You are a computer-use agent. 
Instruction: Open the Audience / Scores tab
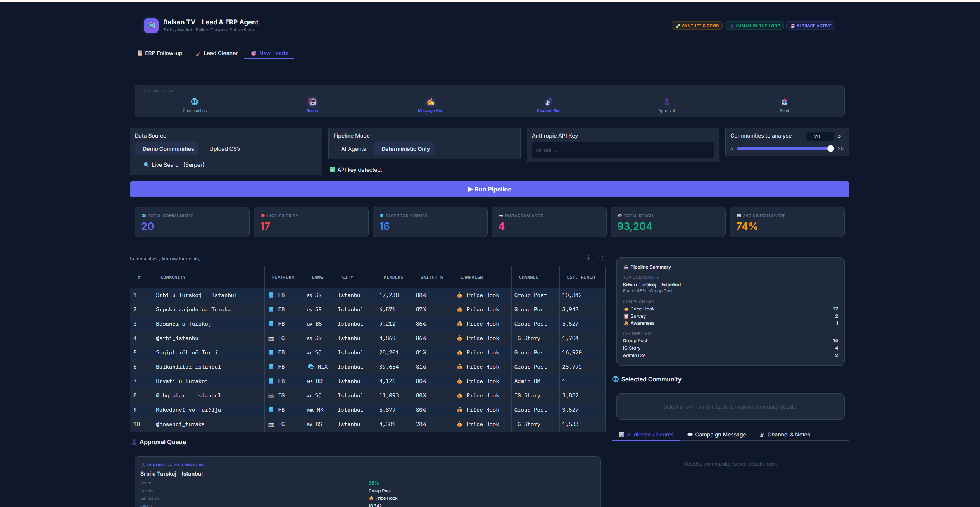coord(646,435)
